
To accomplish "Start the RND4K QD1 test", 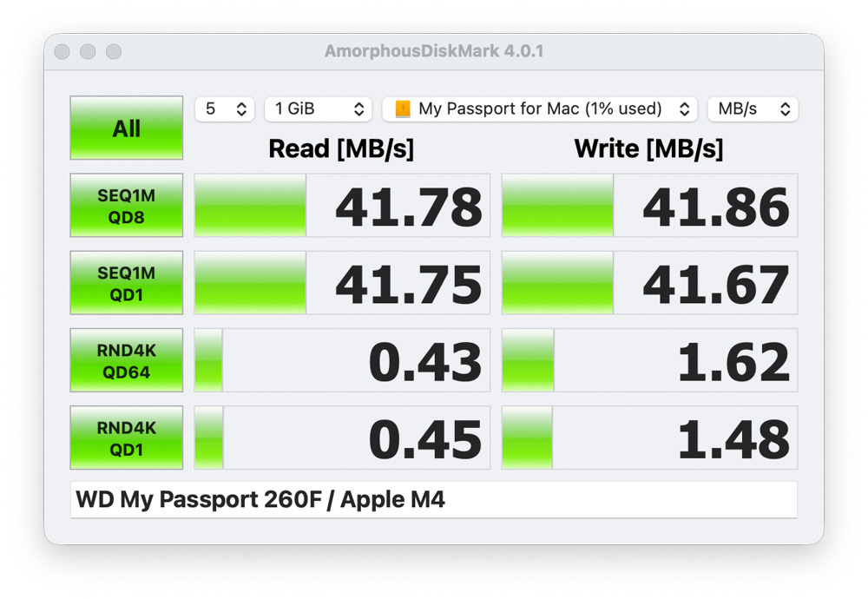I will [126, 438].
